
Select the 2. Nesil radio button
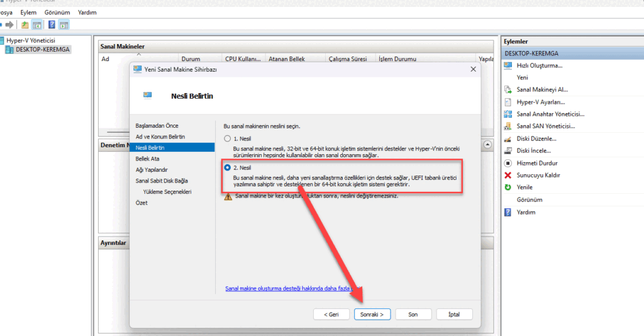click(x=227, y=167)
